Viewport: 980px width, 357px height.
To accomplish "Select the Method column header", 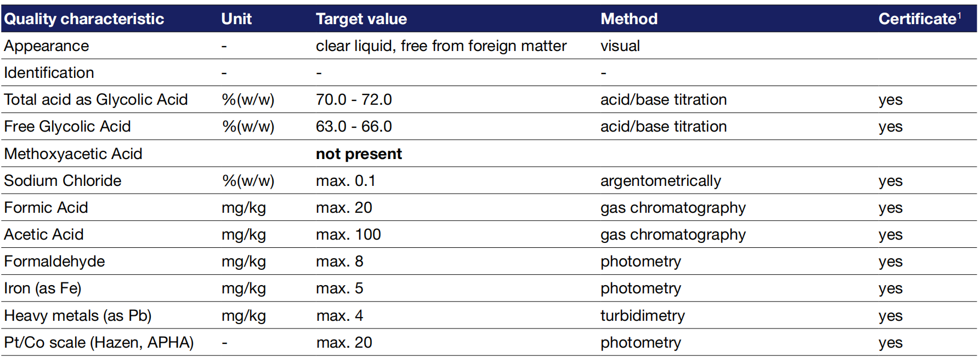I will [x=628, y=19].
